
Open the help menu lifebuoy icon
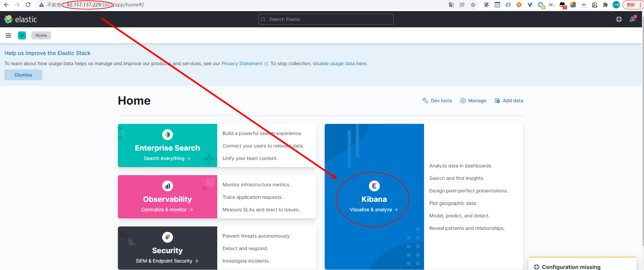[619, 19]
